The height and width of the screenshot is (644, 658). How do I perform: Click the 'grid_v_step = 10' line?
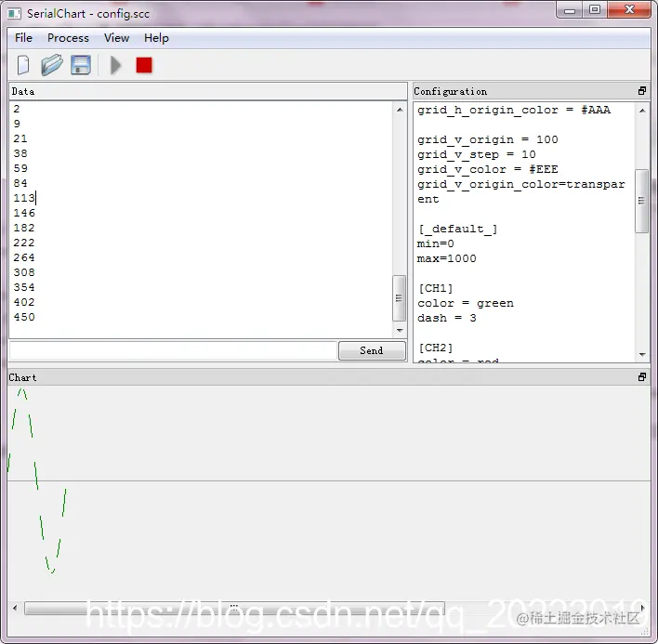tap(476, 154)
